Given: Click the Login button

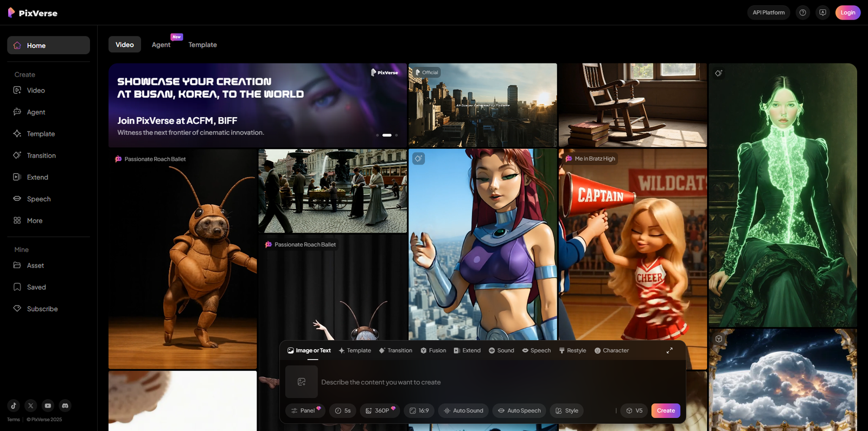Looking at the screenshot, I should point(848,12).
